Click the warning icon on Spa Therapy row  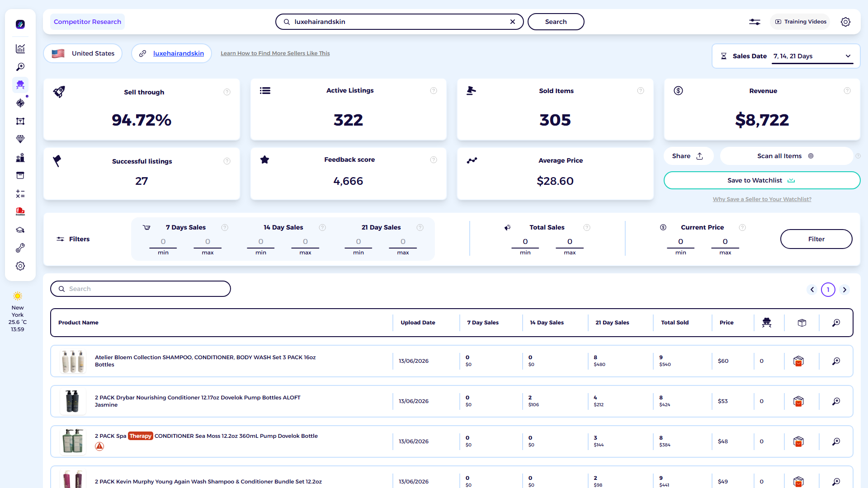[x=99, y=446]
